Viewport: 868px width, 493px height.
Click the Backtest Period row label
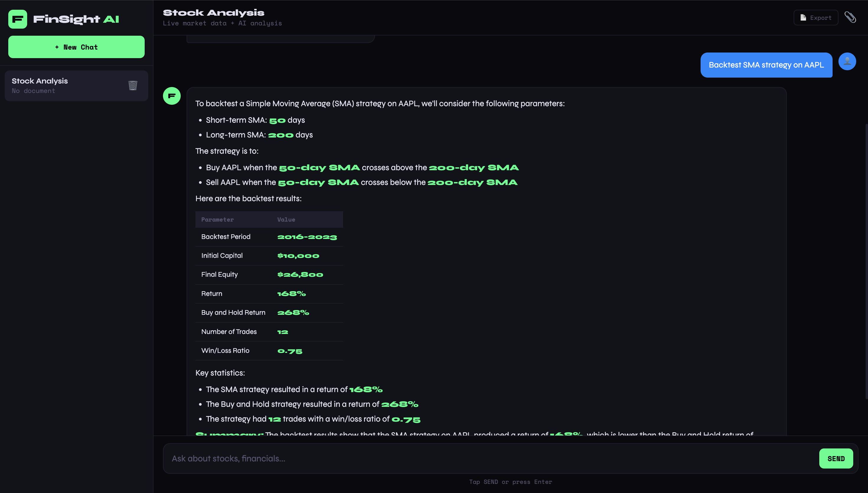(x=226, y=237)
